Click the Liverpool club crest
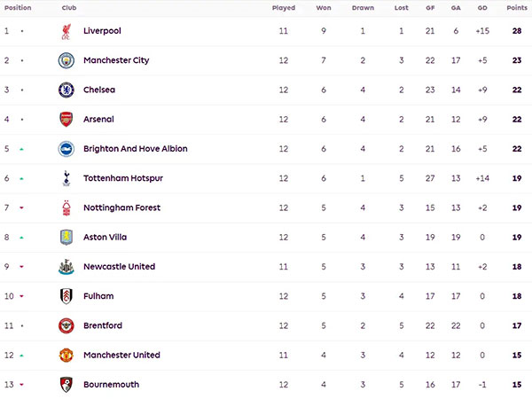Viewport: 532px width, 399px height. click(66, 32)
